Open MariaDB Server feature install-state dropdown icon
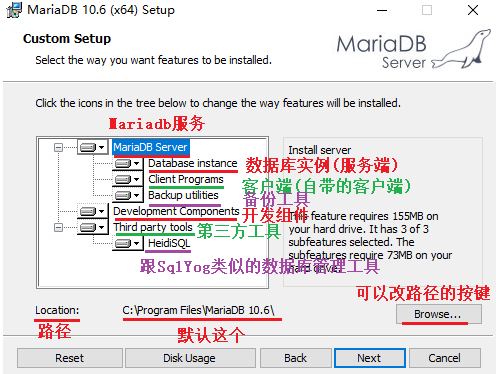The height and width of the screenshot is (374, 496). click(93, 147)
